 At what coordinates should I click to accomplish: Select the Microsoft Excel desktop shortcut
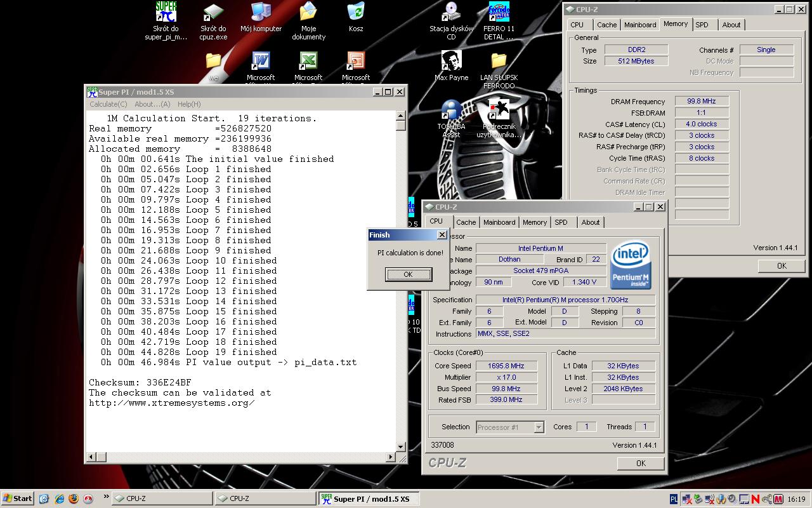pyautogui.click(x=308, y=61)
